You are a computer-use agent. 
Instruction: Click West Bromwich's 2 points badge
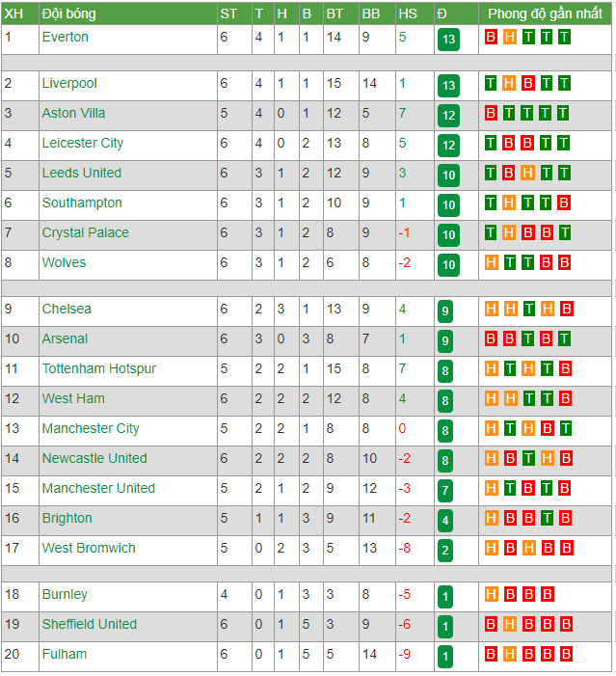coord(445,550)
